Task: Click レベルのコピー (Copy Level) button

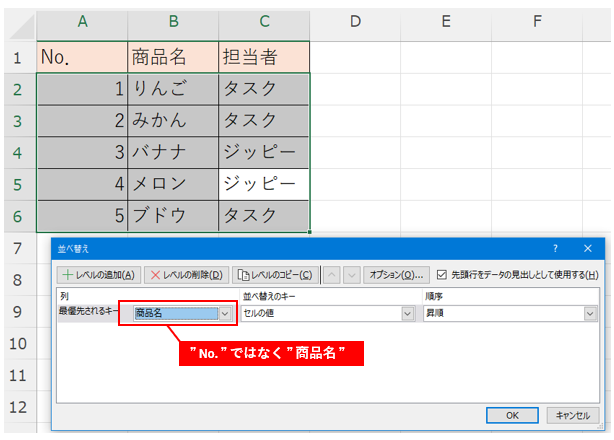Action: tap(275, 274)
